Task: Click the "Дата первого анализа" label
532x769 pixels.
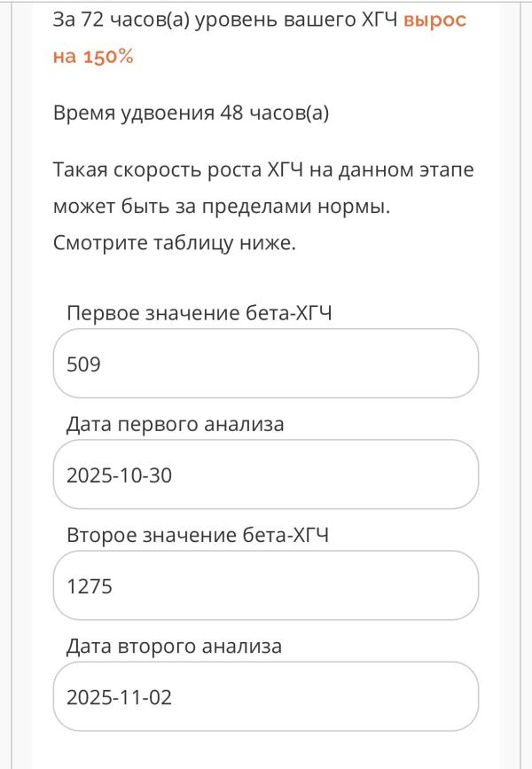Action: click(x=176, y=424)
